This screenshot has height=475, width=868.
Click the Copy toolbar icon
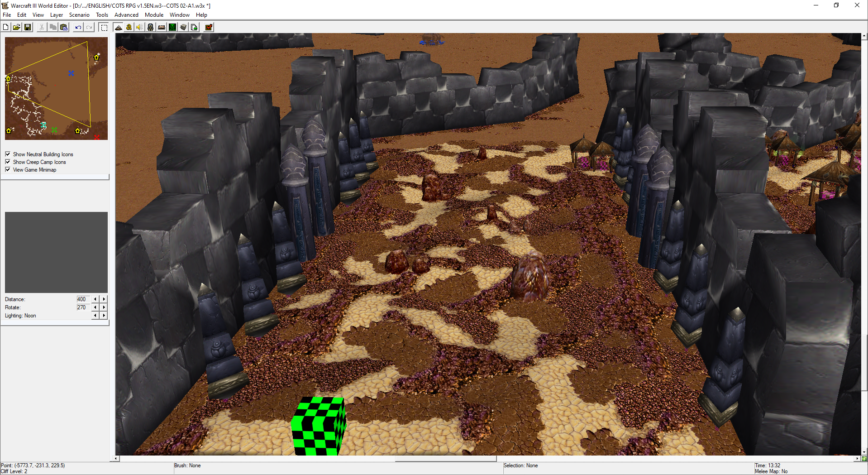pyautogui.click(x=53, y=27)
